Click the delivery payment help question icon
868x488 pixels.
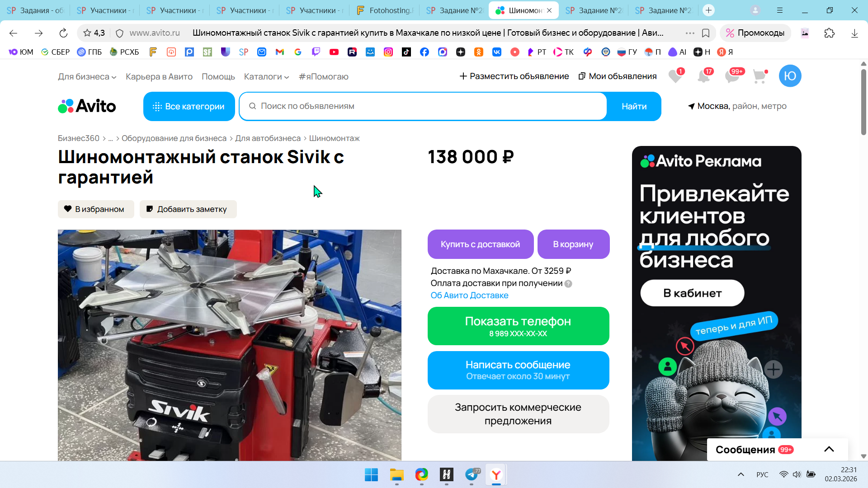[568, 284]
